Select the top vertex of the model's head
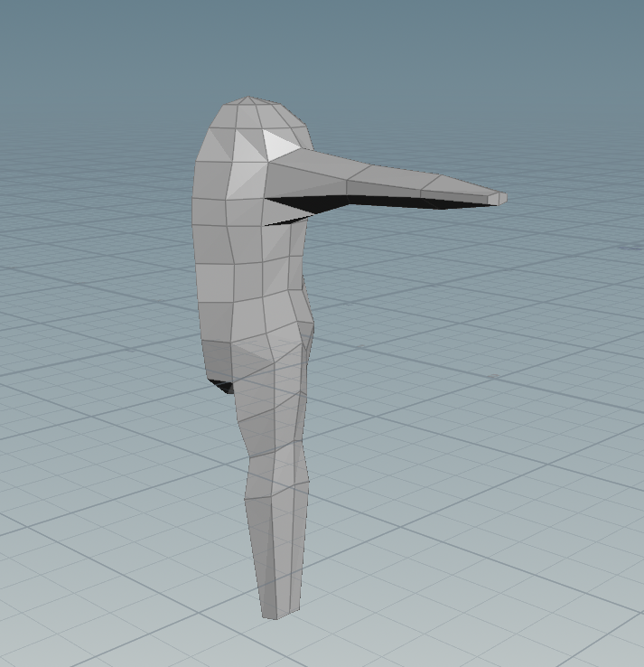Screen dimensions: 644x667 (x=248, y=98)
